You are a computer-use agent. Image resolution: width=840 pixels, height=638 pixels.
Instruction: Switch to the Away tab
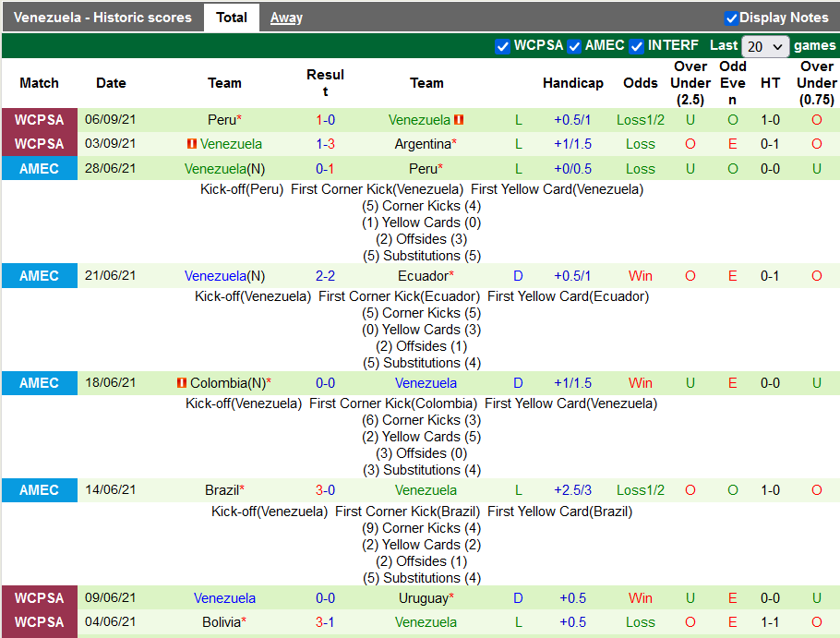(286, 18)
